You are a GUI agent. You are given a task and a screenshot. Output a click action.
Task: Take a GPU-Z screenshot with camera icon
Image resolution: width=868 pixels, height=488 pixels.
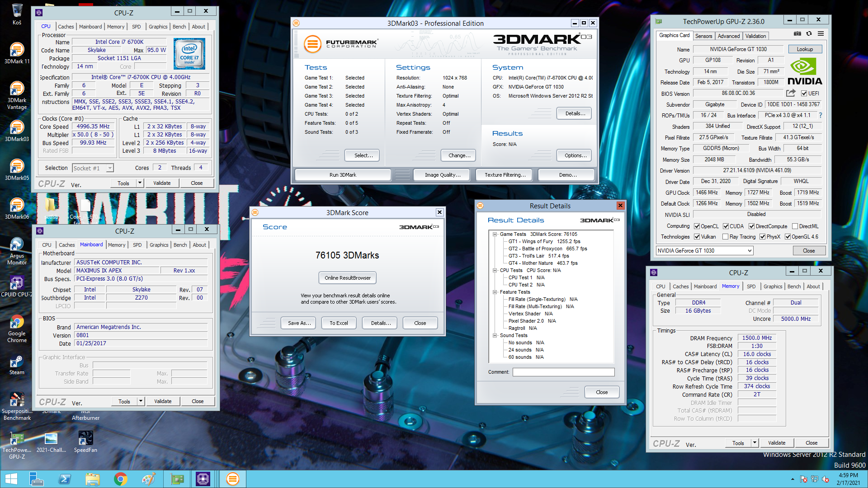[x=797, y=34]
